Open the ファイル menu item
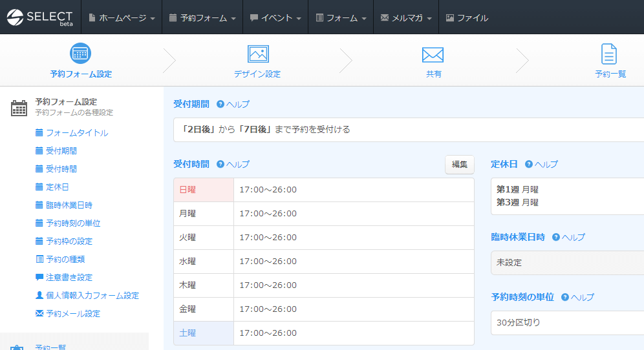This screenshot has width=644, height=350. click(x=467, y=17)
